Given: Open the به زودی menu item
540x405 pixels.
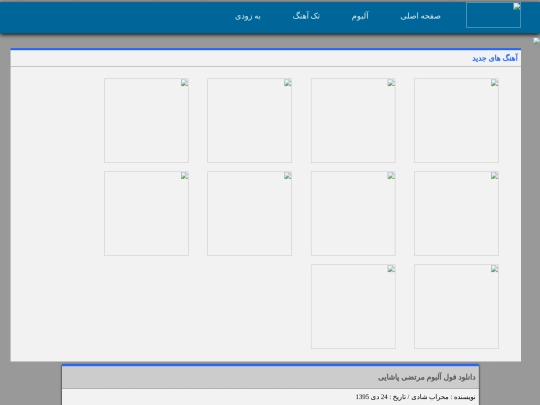Looking at the screenshot, I should [248, 16].
